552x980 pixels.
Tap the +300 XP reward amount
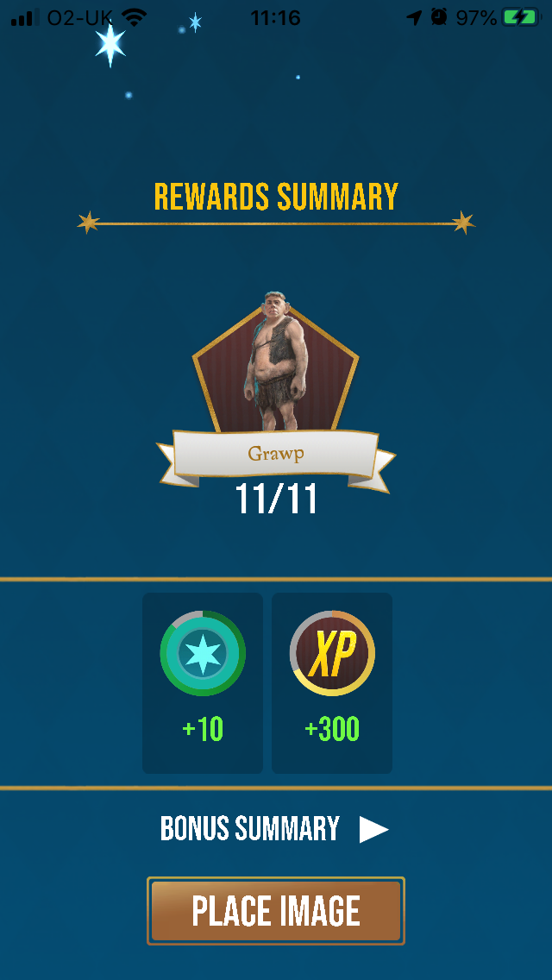(x=332, y=729)
